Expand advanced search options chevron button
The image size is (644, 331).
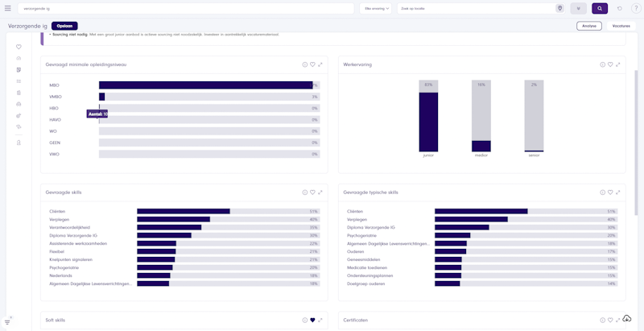(578, 8)
